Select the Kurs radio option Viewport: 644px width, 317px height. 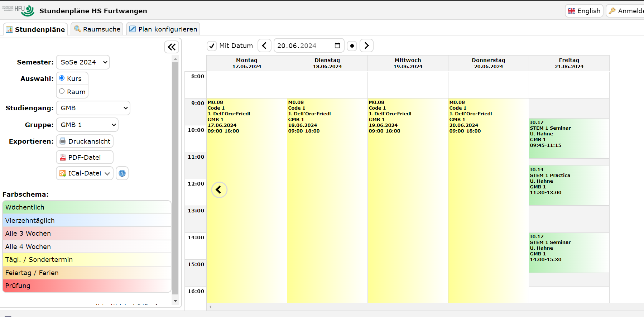pos(62,78)
